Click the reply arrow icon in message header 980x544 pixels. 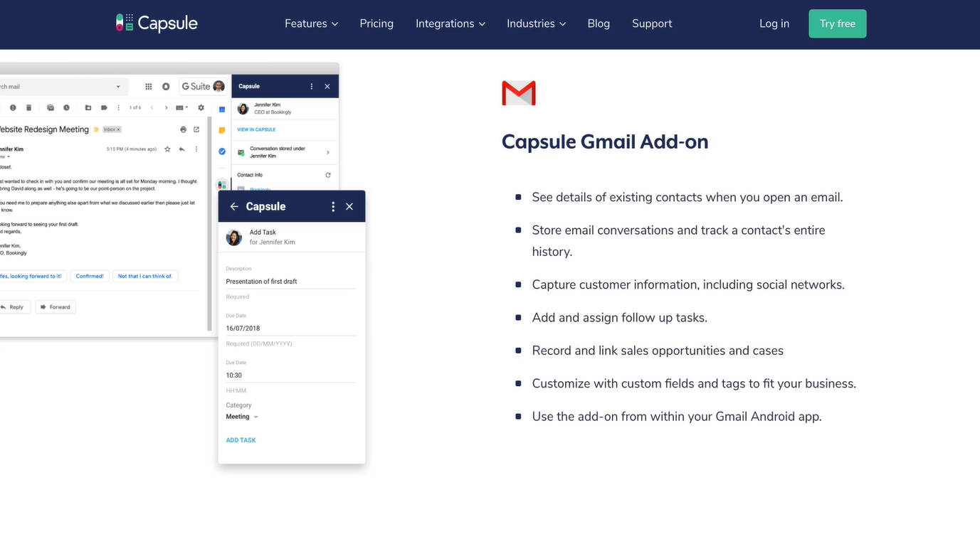coord(182,149)
